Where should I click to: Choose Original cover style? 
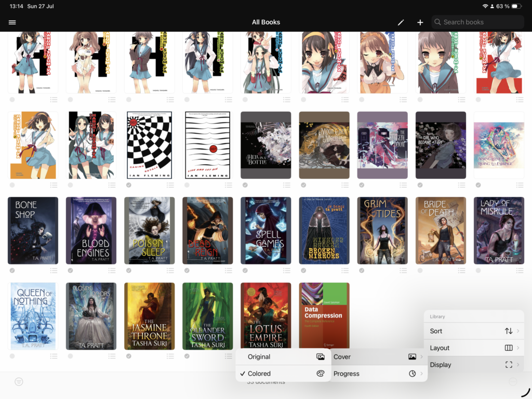[x=283, y=356]
